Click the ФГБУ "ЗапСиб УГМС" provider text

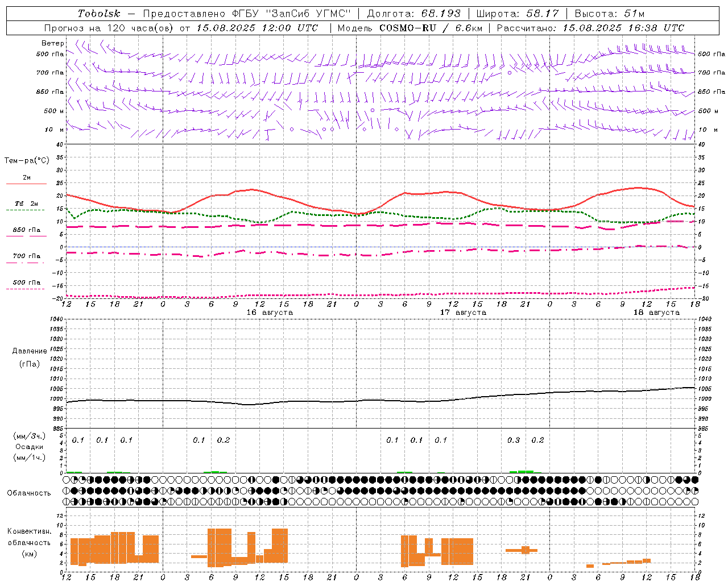click(292, 14)
